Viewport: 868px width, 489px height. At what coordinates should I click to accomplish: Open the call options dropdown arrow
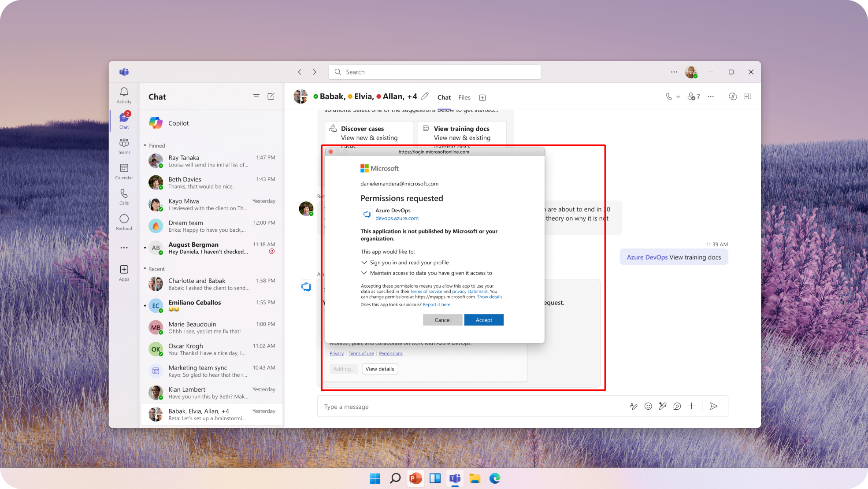pos(678,97)
